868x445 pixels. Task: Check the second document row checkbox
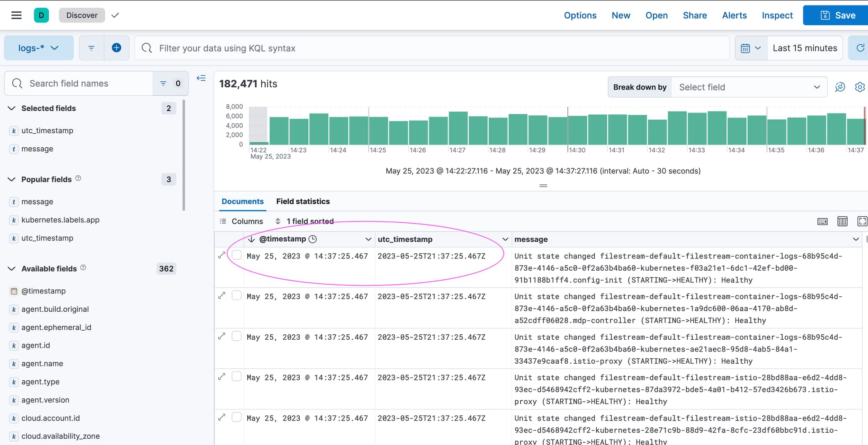click(236, 295)
